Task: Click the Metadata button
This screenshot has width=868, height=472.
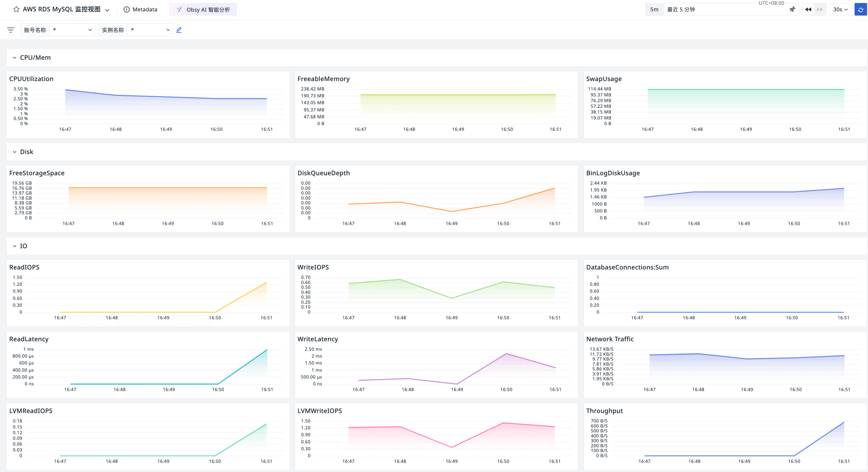Action: pos(145,10)
